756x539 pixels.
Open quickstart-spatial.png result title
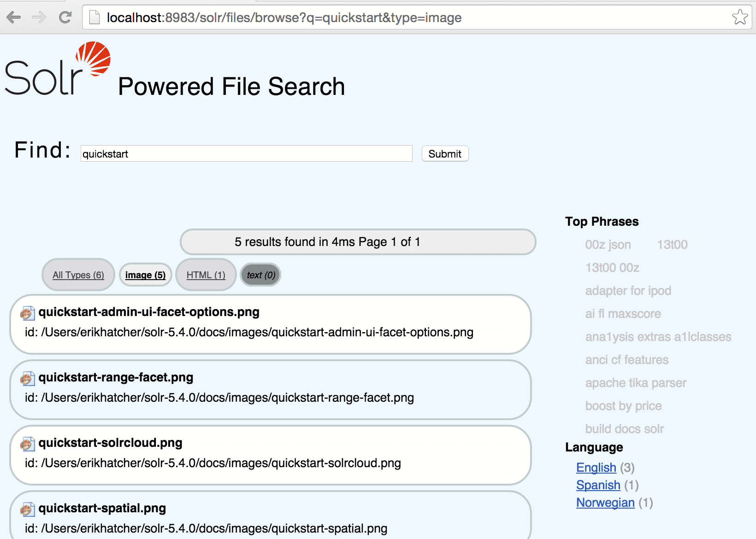pyautogui.click(x=102, y=508)
